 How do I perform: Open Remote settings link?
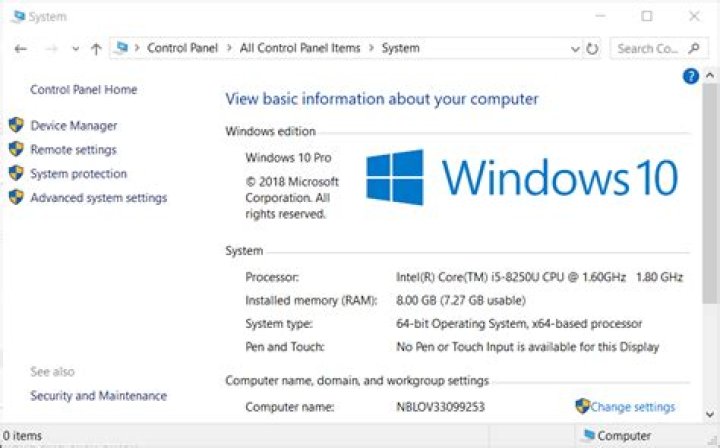click(x=73, y=150)
